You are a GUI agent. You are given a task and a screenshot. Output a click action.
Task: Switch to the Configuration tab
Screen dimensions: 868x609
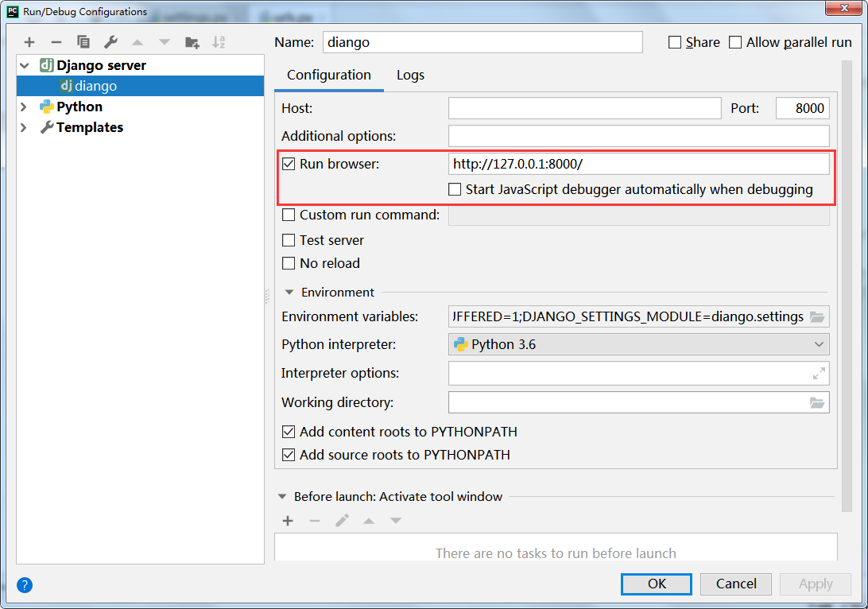click(329, 76)
